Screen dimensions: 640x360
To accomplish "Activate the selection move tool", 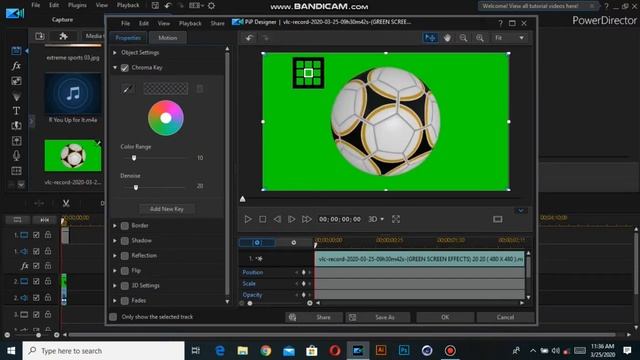I will tap(430, 38).
